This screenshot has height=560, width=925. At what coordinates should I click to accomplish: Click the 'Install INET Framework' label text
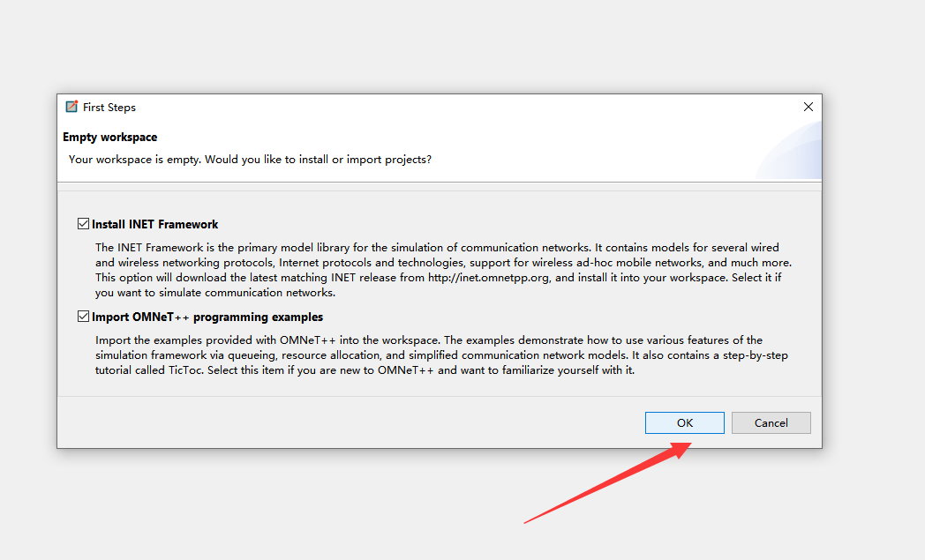click(155, 224)
